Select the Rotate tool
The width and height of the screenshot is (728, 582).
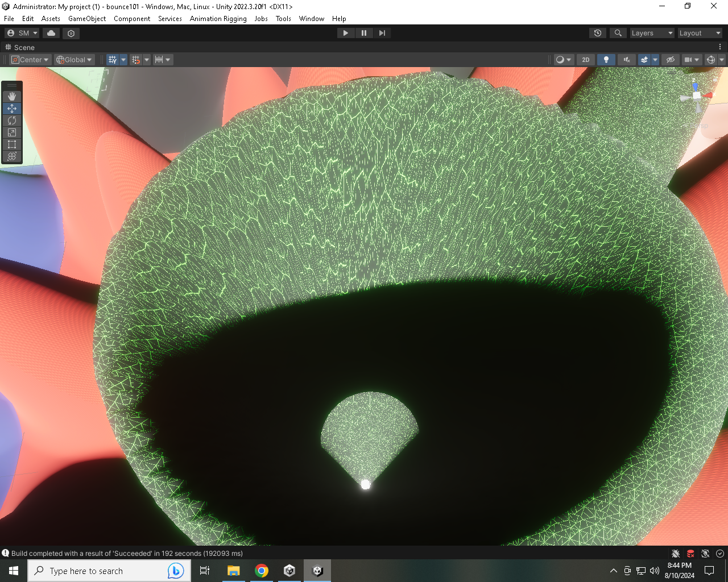(12, 120)
